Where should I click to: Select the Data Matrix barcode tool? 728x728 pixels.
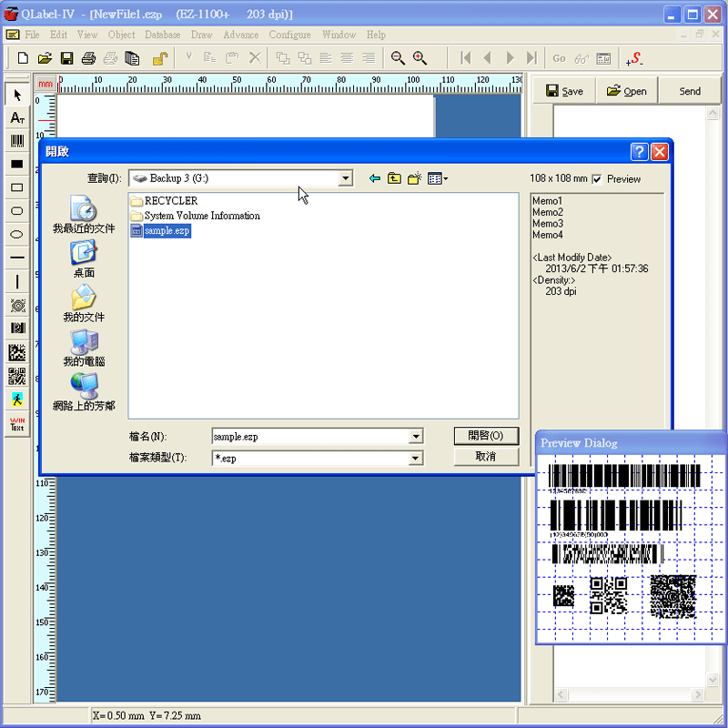pos(16,352)
